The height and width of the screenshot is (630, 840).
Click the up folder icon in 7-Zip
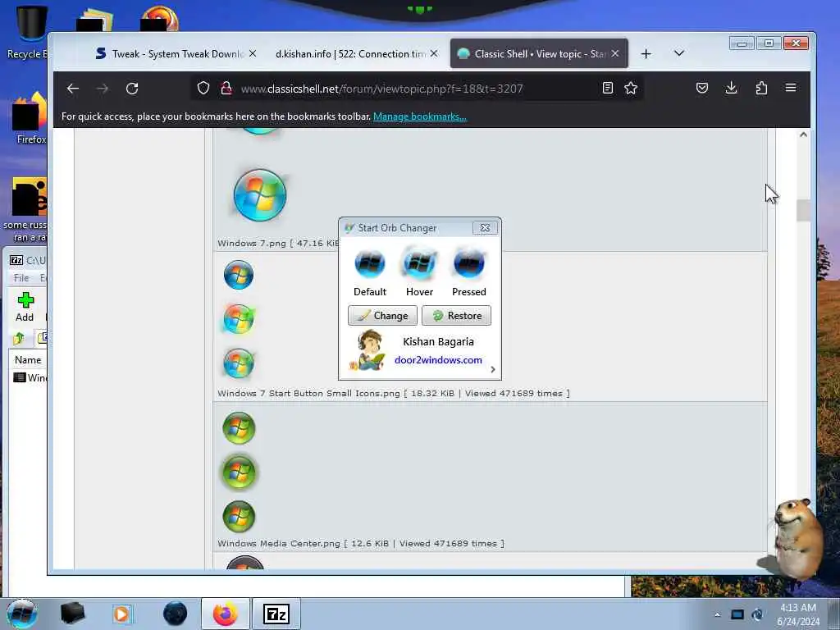19,338
